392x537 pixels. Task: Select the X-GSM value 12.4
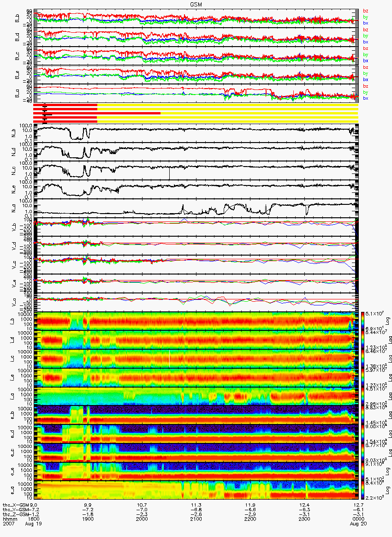[304, 505]
